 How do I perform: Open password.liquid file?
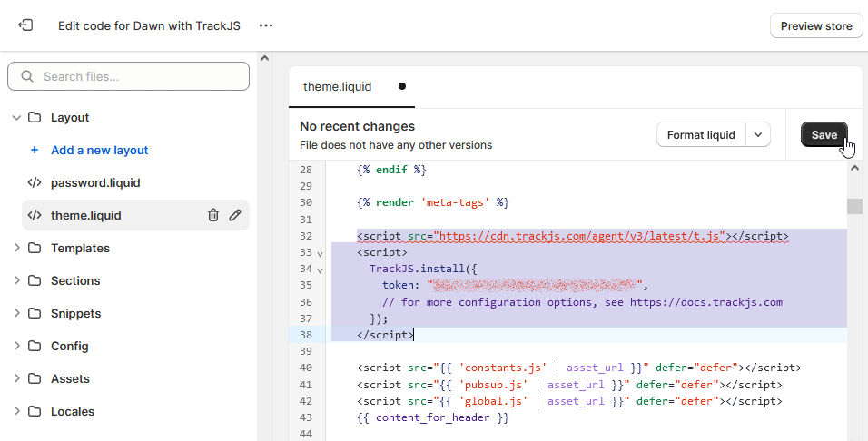95,182
